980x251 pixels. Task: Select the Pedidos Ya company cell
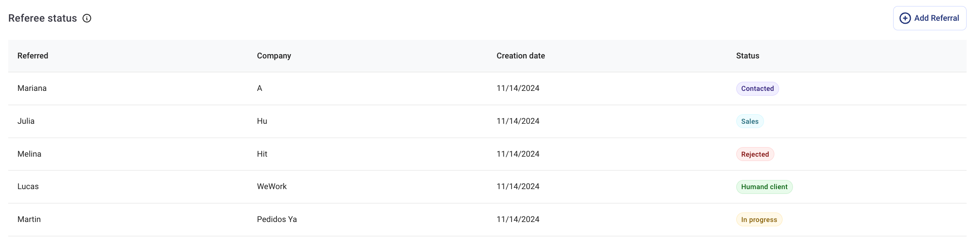[x=277, y=219]
